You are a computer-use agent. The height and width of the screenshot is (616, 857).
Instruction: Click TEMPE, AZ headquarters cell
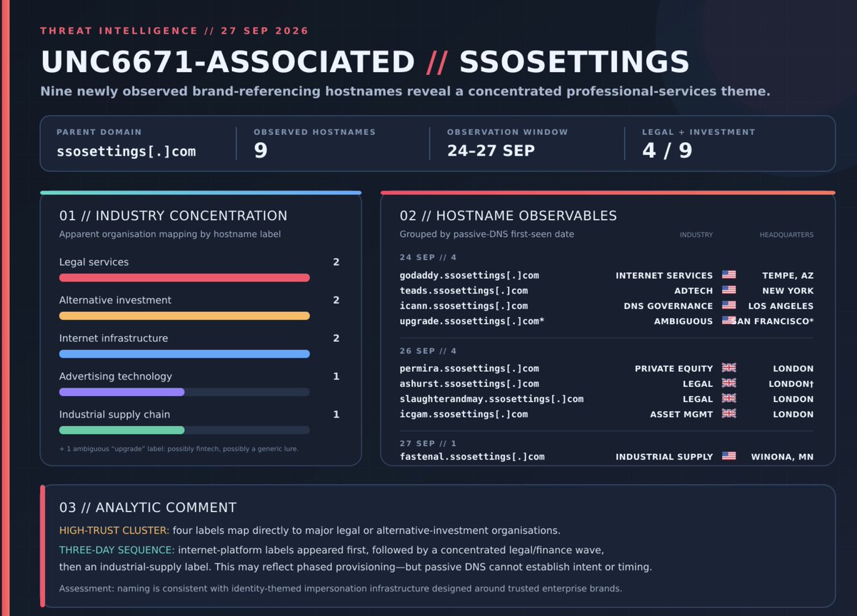788,275
